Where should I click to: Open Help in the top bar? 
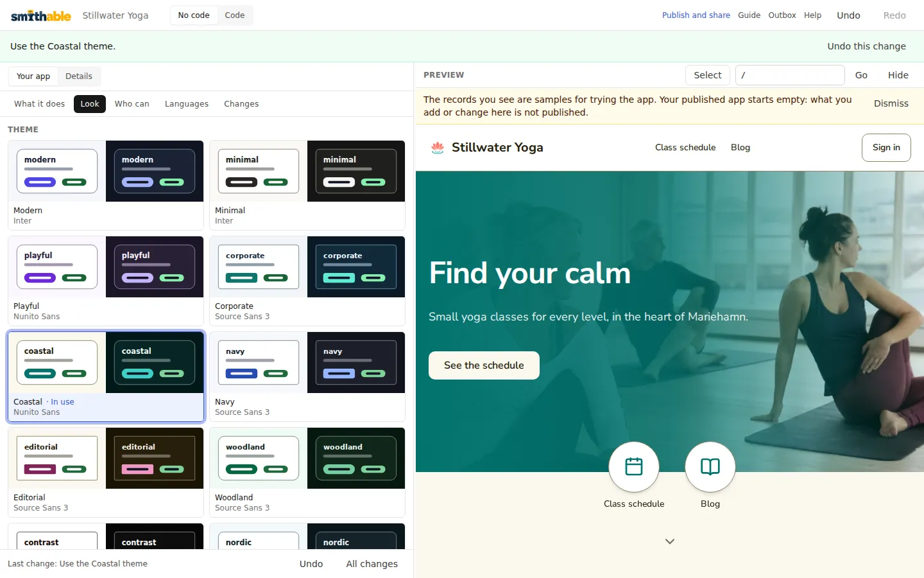813,15
